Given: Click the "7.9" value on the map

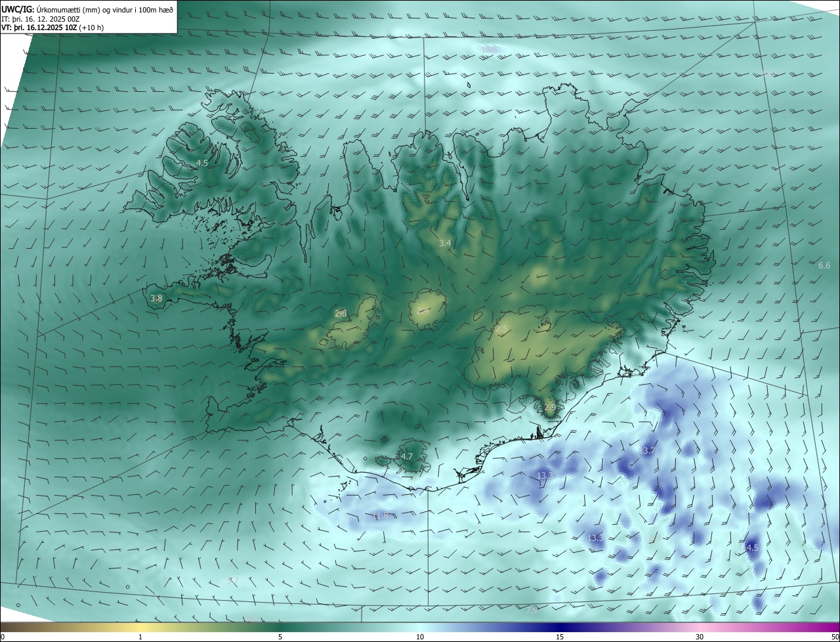Looking at the screenshot, I should (x=532, y=610).
